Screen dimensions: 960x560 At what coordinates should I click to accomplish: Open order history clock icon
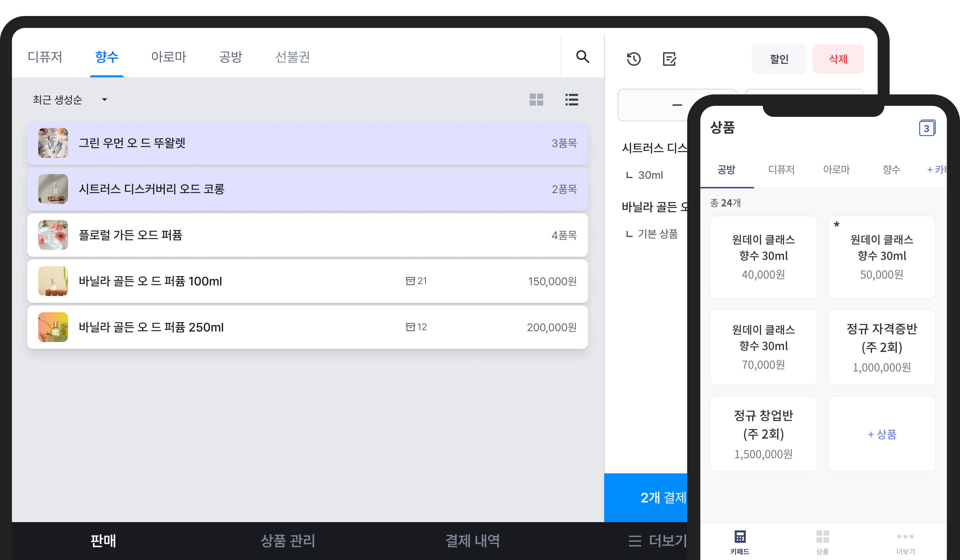[x=634, y=59]
